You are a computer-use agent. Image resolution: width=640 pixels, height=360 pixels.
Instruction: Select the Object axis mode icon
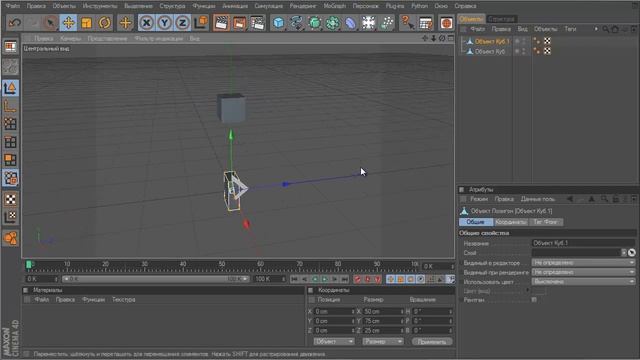tap(10, 106)
